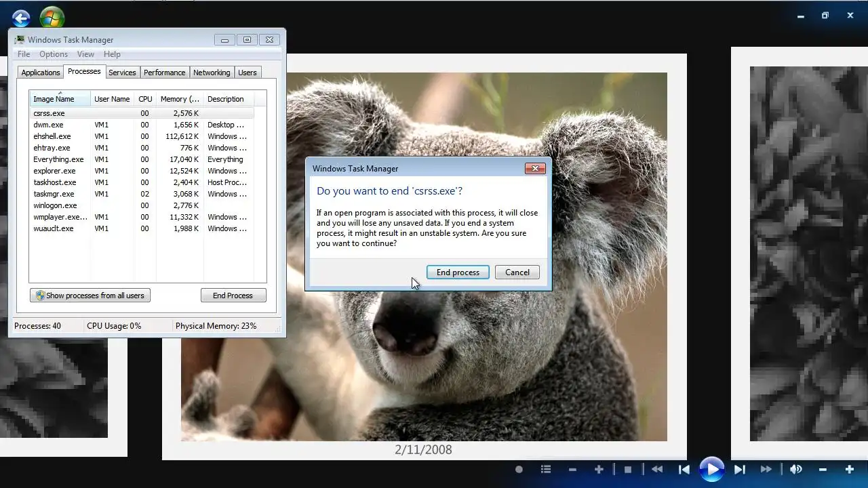868x488 pixels.
Task: Sort by the User Name column header
Action: coord(112,99)
